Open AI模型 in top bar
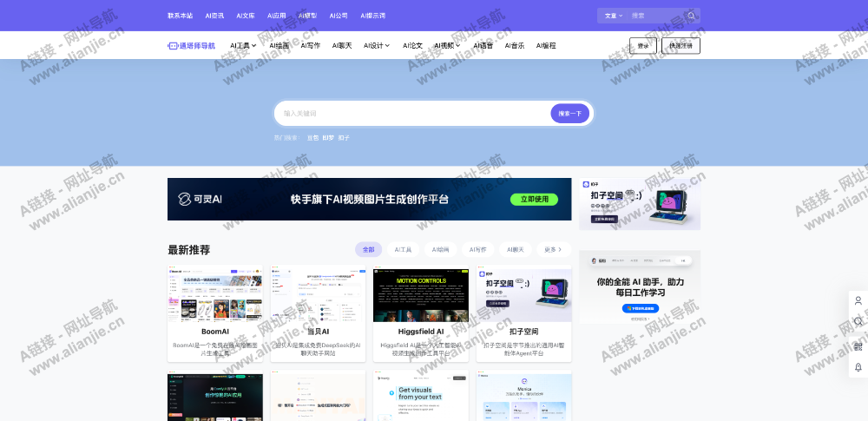This screenshot has height=421, width=868. click(x=308, y=16)
